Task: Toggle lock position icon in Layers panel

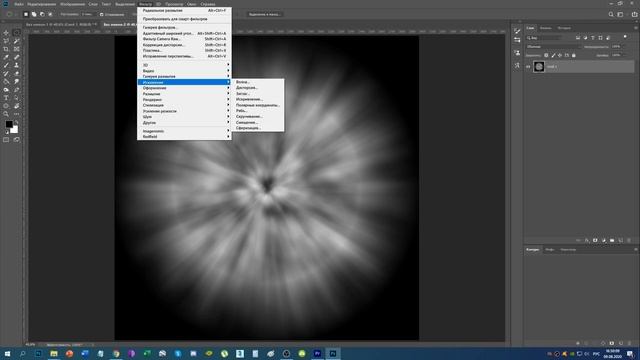Action: click(560, 56)
